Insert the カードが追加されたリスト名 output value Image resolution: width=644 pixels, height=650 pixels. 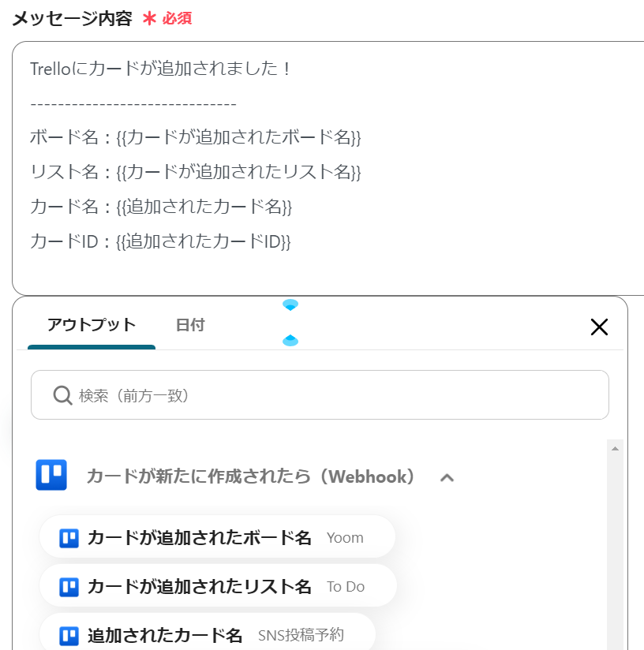[200, 587]
